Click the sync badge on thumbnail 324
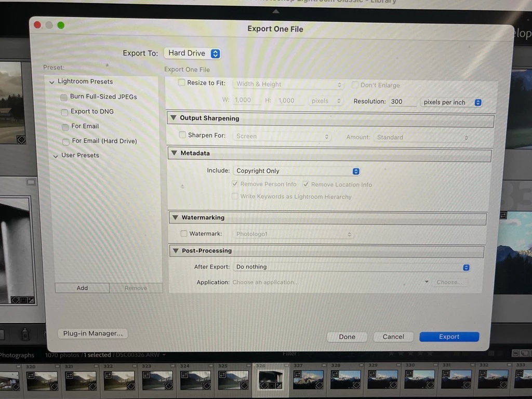532x399 pixels. tap(184, 375)
